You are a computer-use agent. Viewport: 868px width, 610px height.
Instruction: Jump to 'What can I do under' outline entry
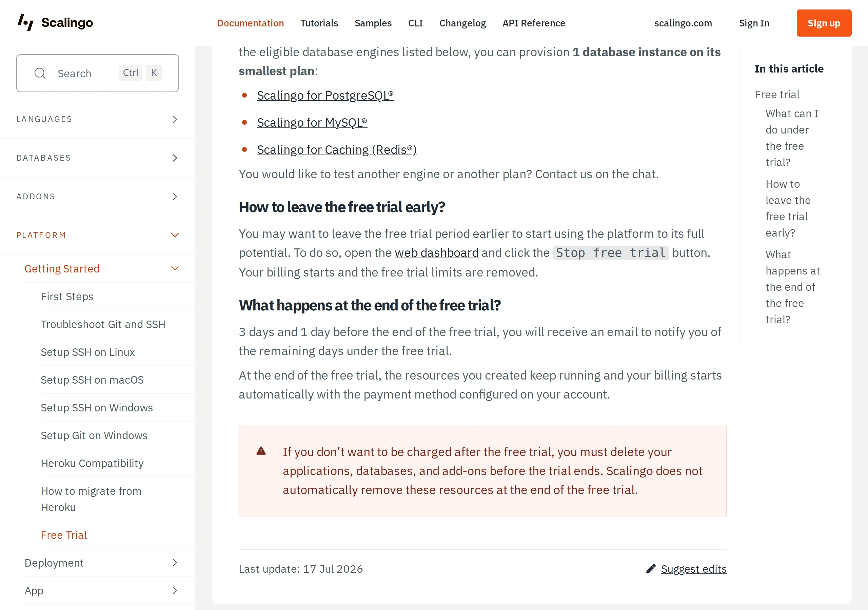click(x=792, y=138)
